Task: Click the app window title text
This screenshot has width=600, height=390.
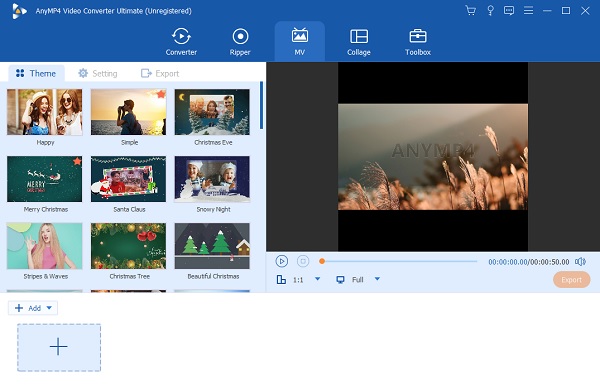Action: [x=114, y=11]
